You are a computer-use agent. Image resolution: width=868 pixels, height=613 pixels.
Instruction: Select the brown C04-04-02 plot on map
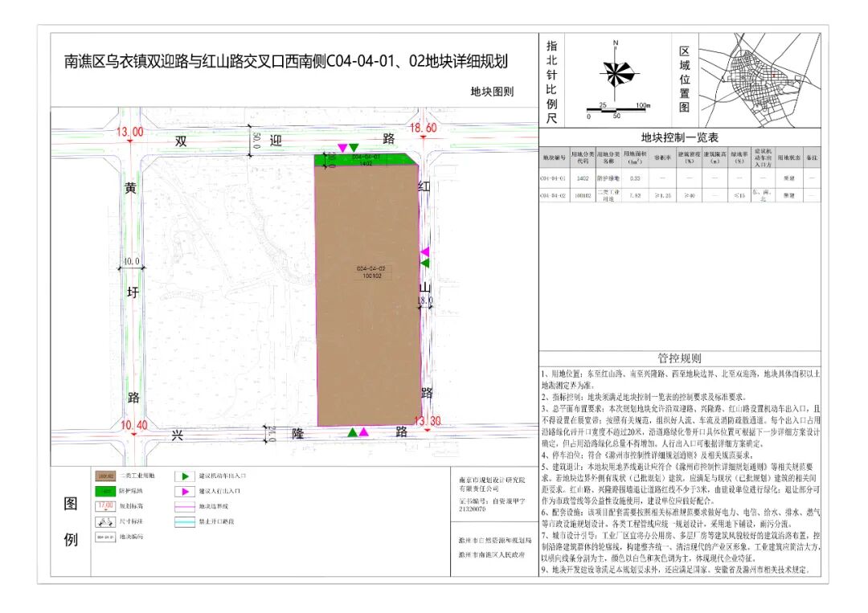tap(367, 305)
